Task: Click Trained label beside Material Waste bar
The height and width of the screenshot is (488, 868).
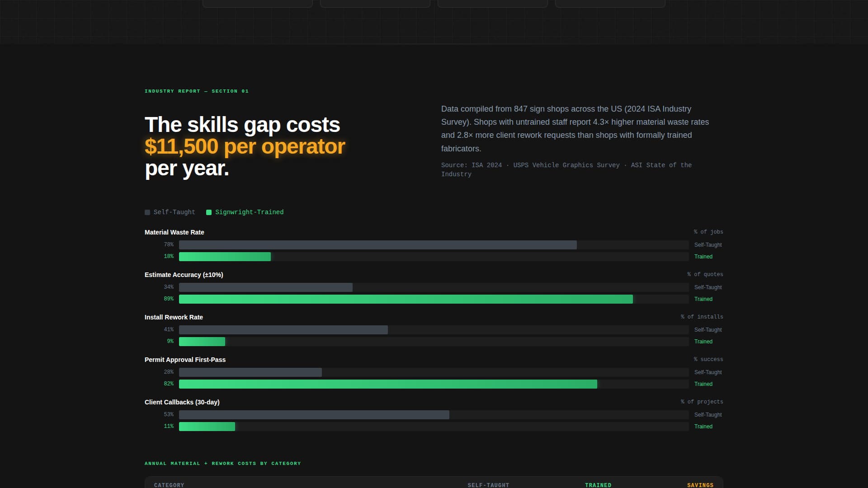Action: (703, 257)
